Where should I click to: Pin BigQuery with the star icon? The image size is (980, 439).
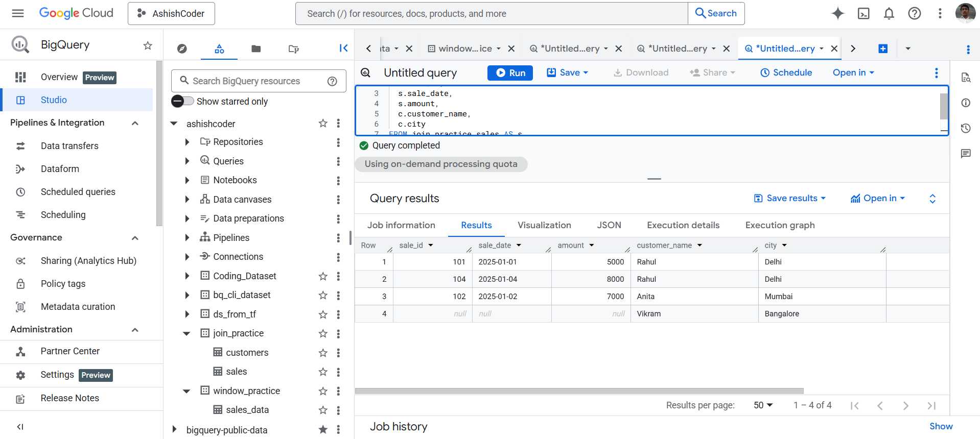click(x=148, y=45)
